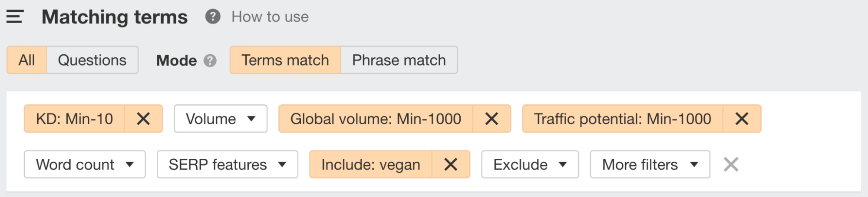This screenshot has width=868, height=197.
Task: Open the hamburger sidebar menu
Action: click(x=15, y=17)
